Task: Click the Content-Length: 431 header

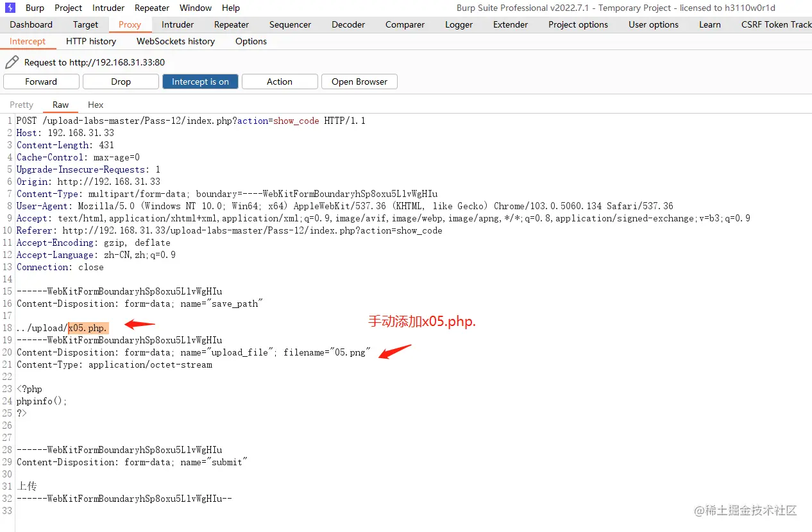Action: (x=65, y=145)
